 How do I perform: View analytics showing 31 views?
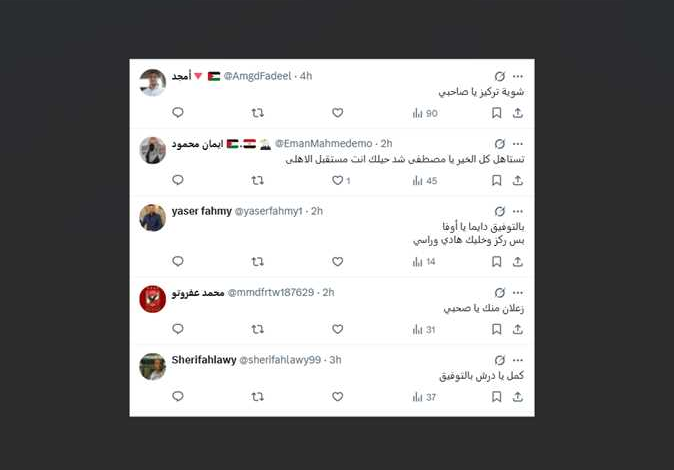tap(424, 330)
